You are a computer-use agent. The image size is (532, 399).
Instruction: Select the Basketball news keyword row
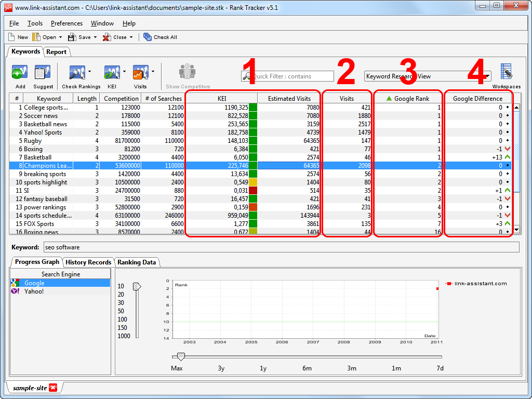pos(261,124)
